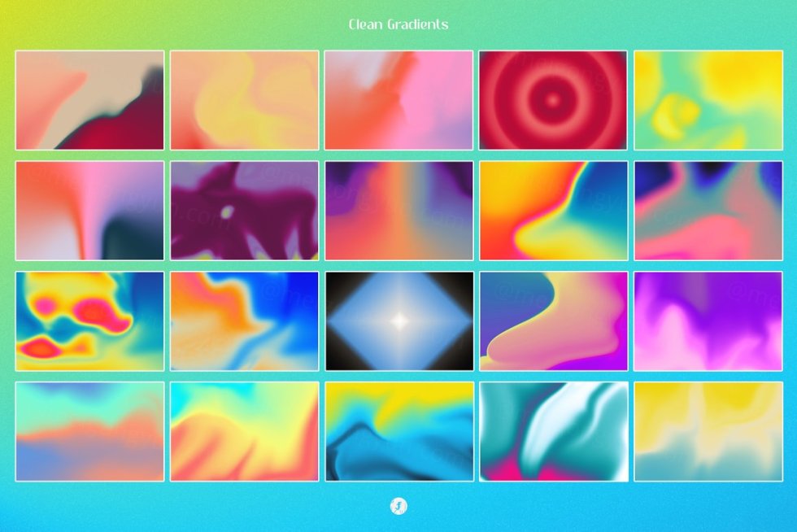Select the purple gradient with maroon splotch
The width and height of the screenshot is (797, 532).
pos(244,211)
